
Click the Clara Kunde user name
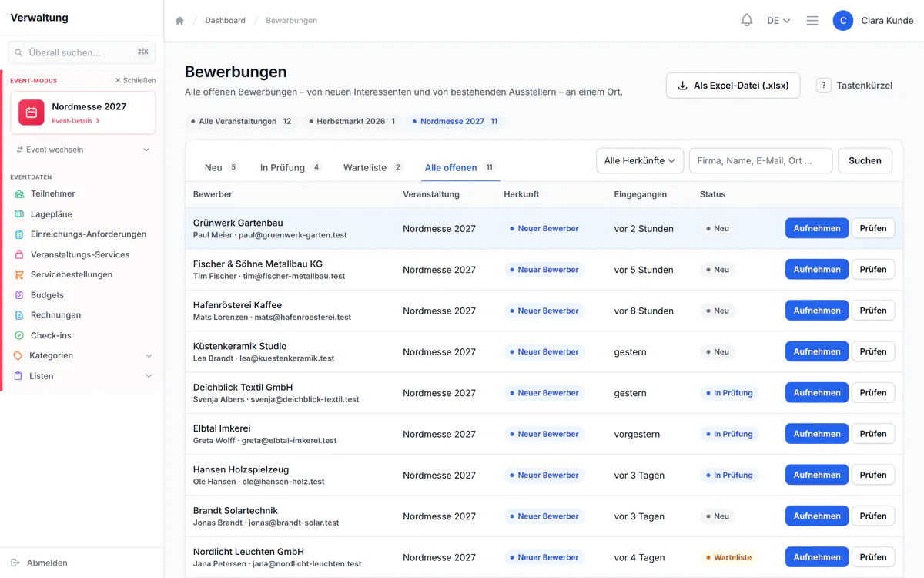tap(887, 21)
